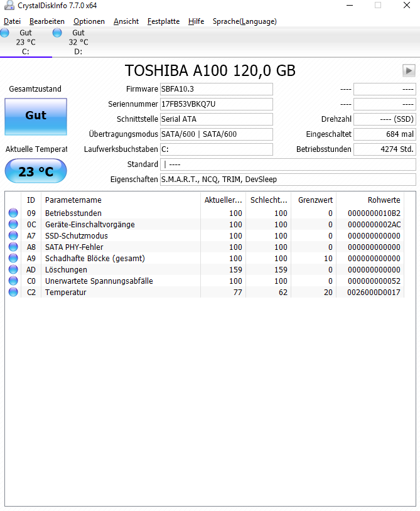Click the Betriebsstunden field 4274 Std.
Image resolution: width=420 pixels, height=511 pixels.
(x=385, y=149)
